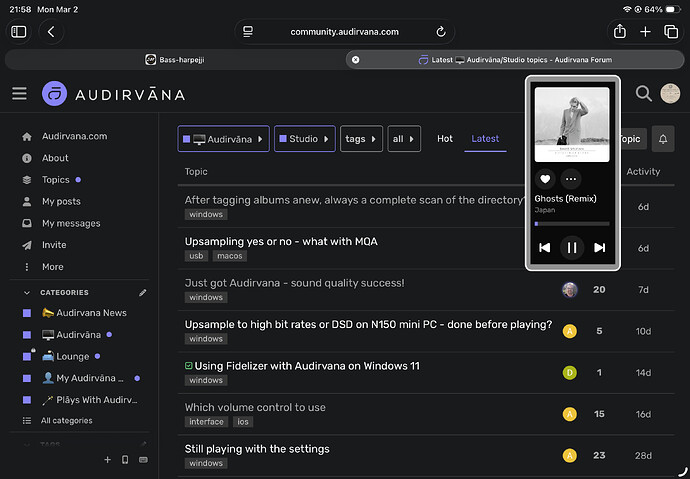Open Safari share sheet icon
This screenshot has height=479, width=690.
click(x=619, y=32)
